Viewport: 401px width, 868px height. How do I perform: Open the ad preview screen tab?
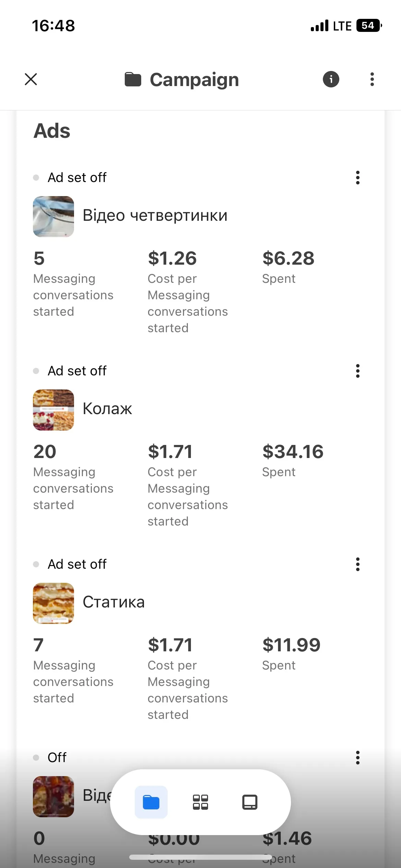click(x=250, y=802)
